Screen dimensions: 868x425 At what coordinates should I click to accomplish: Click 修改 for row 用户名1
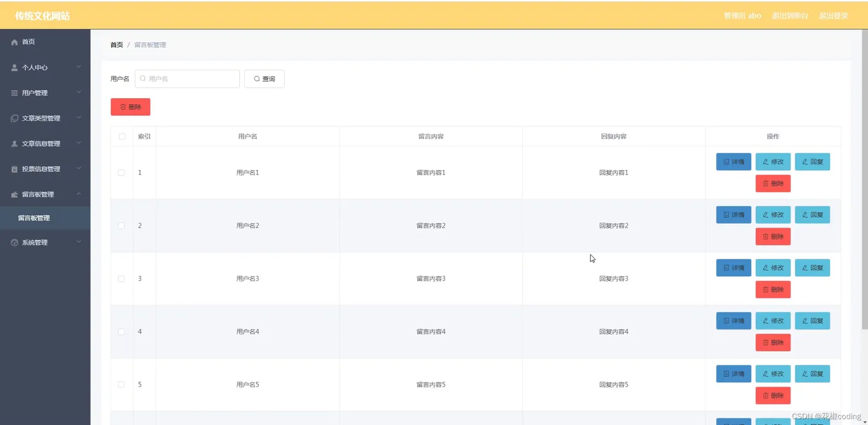click(773, 162)
